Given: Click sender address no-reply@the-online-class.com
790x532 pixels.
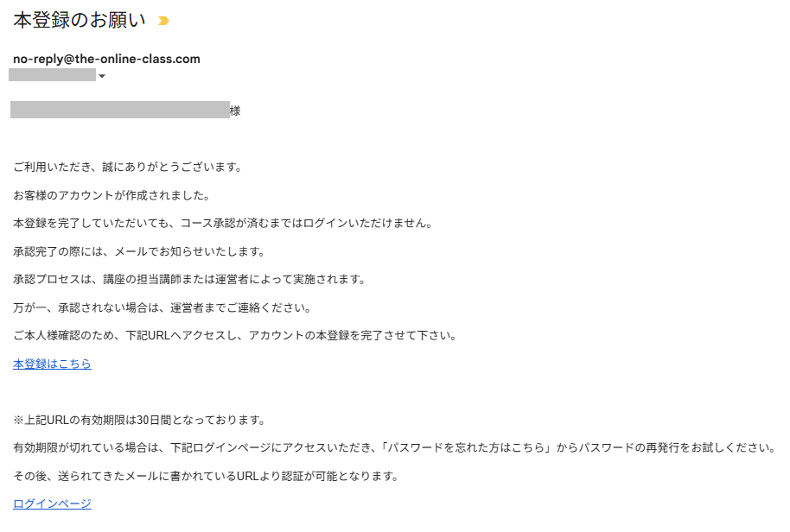Looking at the screenshot, I should [x=106, y=59].
